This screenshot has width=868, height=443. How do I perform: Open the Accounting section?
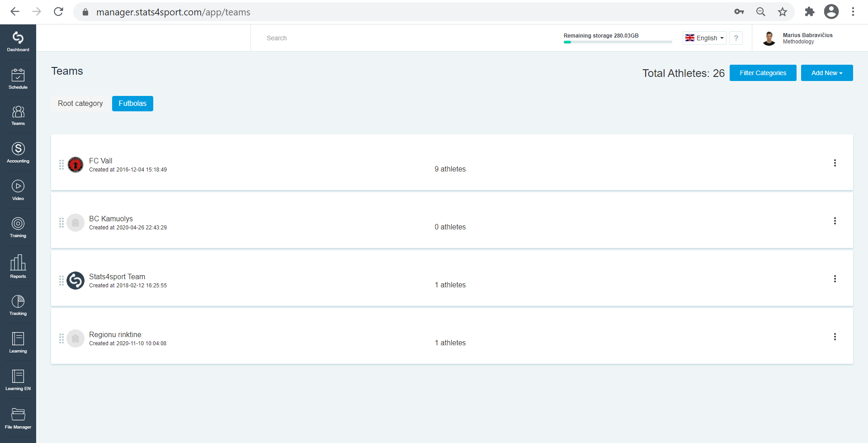pyautogui.click(x=18, y=152)
